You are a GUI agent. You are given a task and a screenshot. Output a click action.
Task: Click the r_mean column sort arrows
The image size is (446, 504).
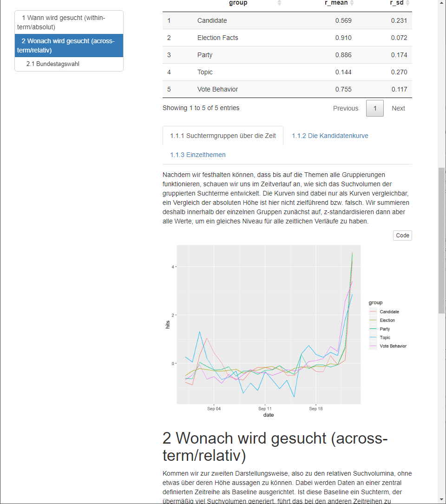pos(352,3)
